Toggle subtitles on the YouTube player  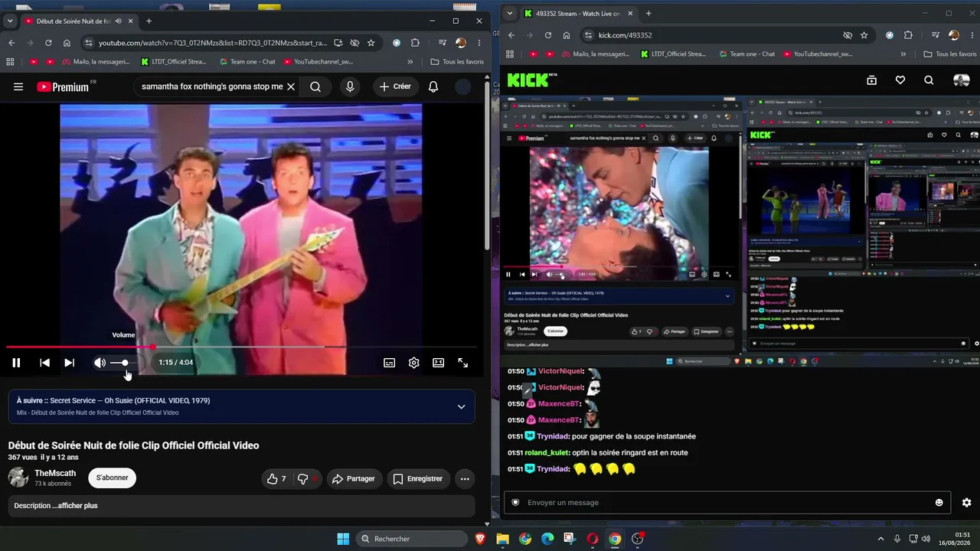coord(390,363)
